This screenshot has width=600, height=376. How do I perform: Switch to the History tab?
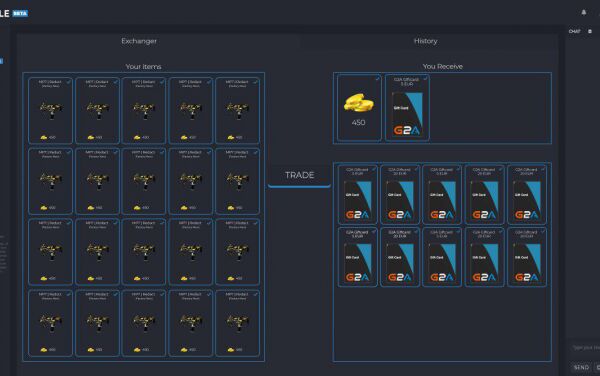(426, 41)
